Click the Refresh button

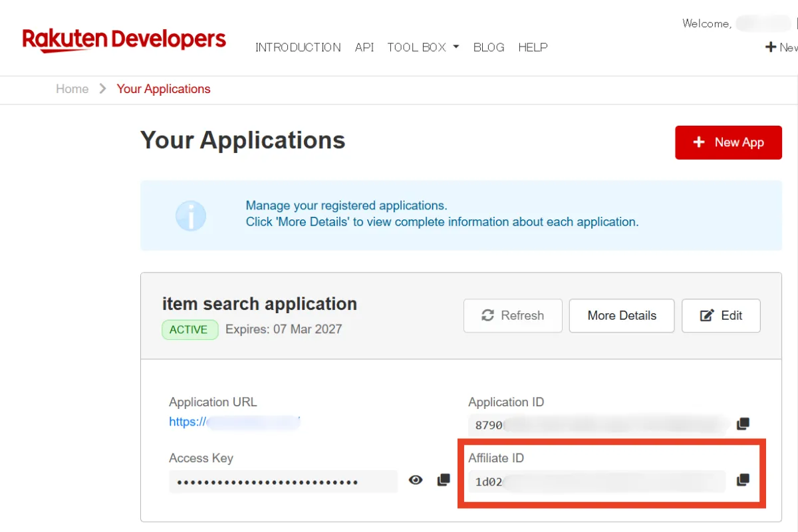(x=513, y=316)
